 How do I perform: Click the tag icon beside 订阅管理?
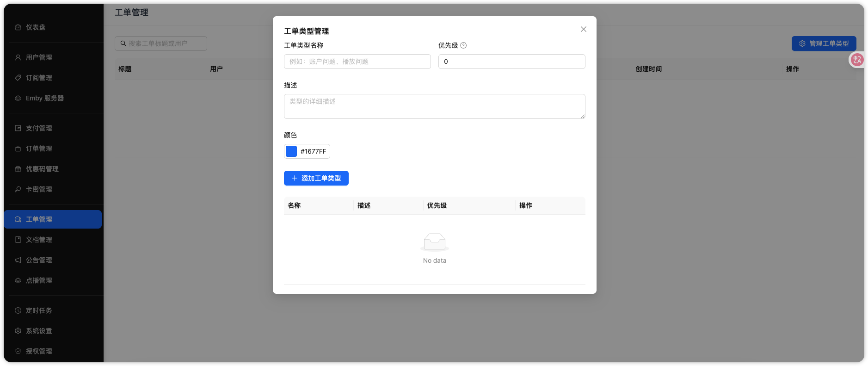pos(18,78)
